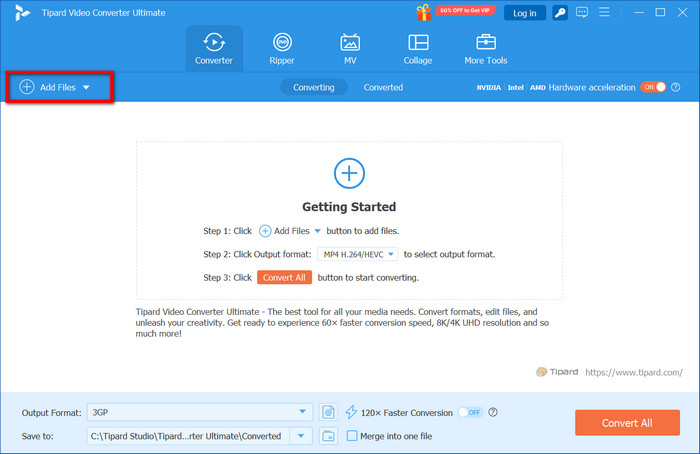The height and width of the screenshot is (454, 700).
Task: Enable 120× Faster Conversion toggle
Action: click(469, 412)
